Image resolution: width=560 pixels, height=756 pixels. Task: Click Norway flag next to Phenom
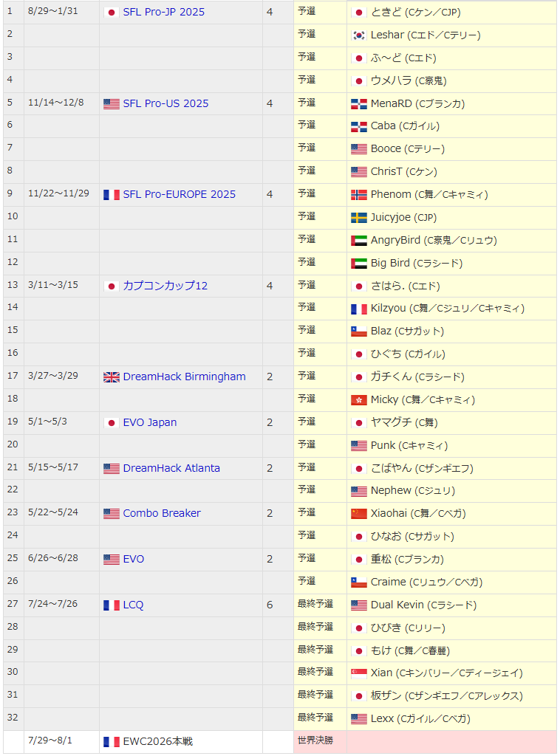(359, 195)
